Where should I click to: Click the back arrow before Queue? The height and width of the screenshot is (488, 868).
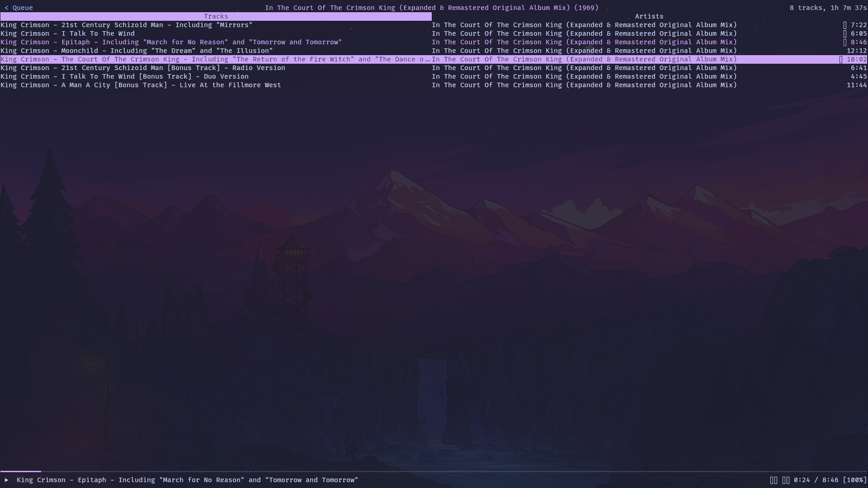pos(6,7)
